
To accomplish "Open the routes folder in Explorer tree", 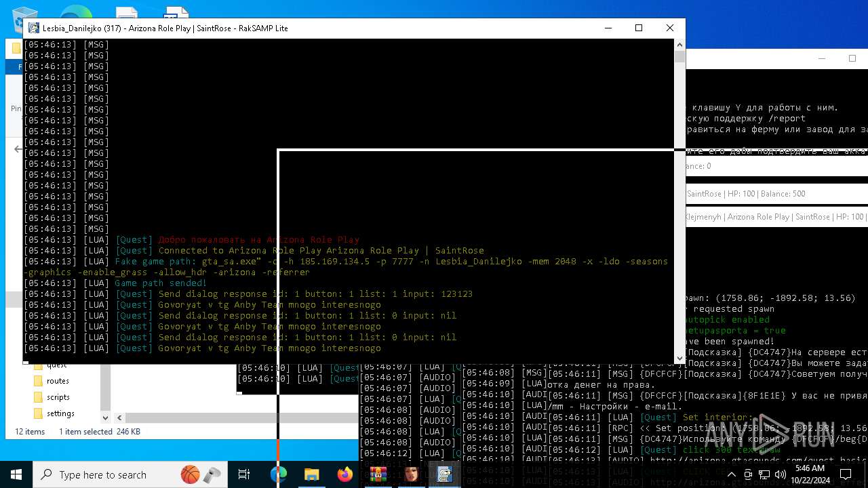I will click(x=58, y=381).
